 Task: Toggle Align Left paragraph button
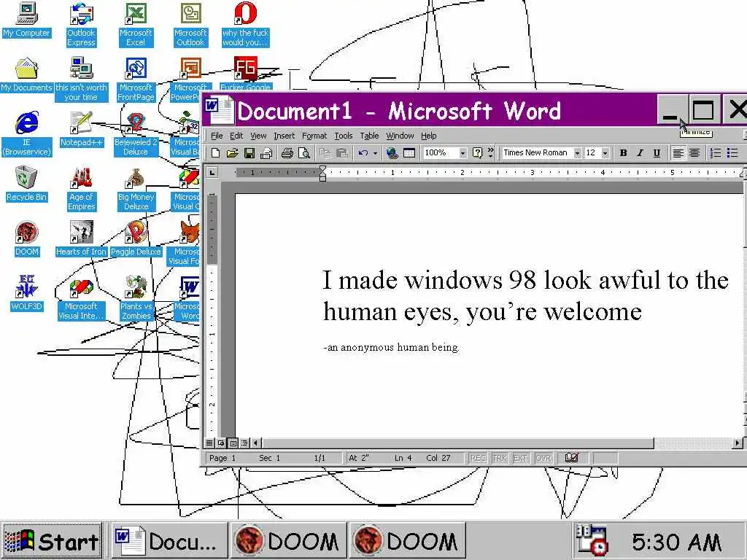point(678,153)
